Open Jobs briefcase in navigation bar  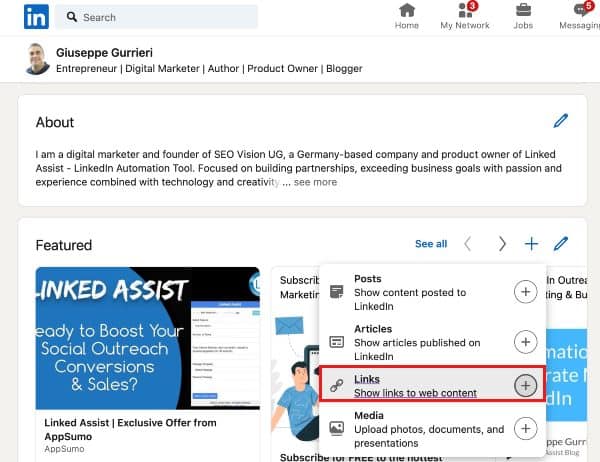pos(523,16)
